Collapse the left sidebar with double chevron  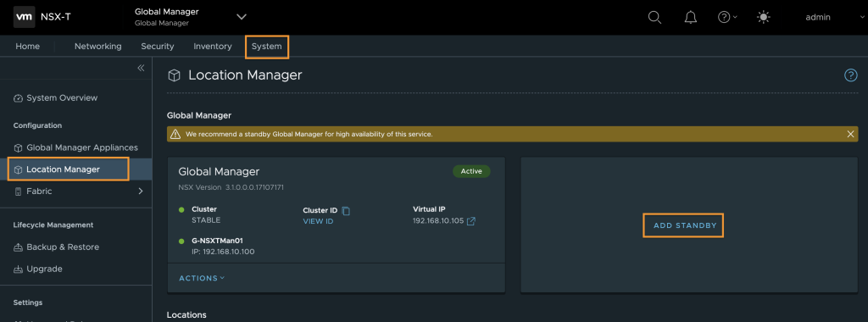(x=141, y=68)
